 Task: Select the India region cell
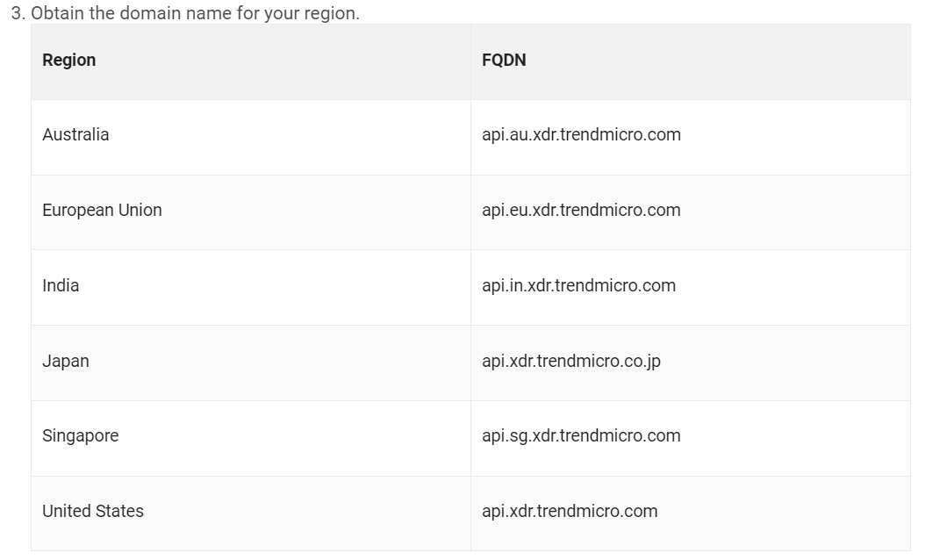(x=251, y=287)
